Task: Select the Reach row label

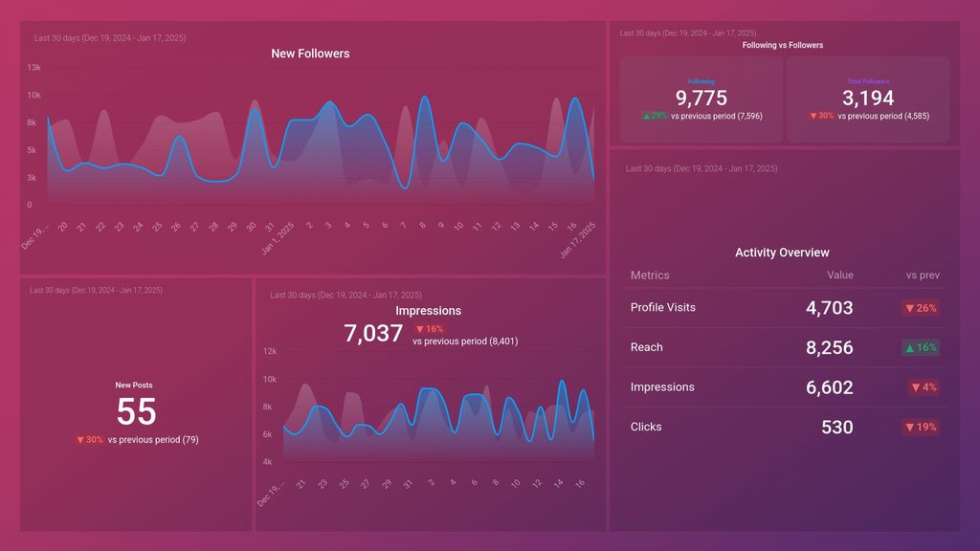Action: tap(646, 347)
